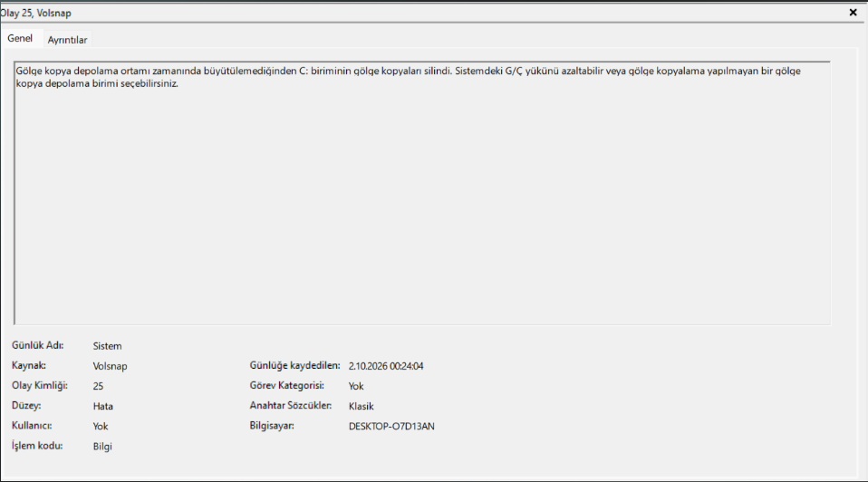This screenshot has height=482, width=868.
Task: Switch to the Genel tab
Action: (x=20, y=38)
